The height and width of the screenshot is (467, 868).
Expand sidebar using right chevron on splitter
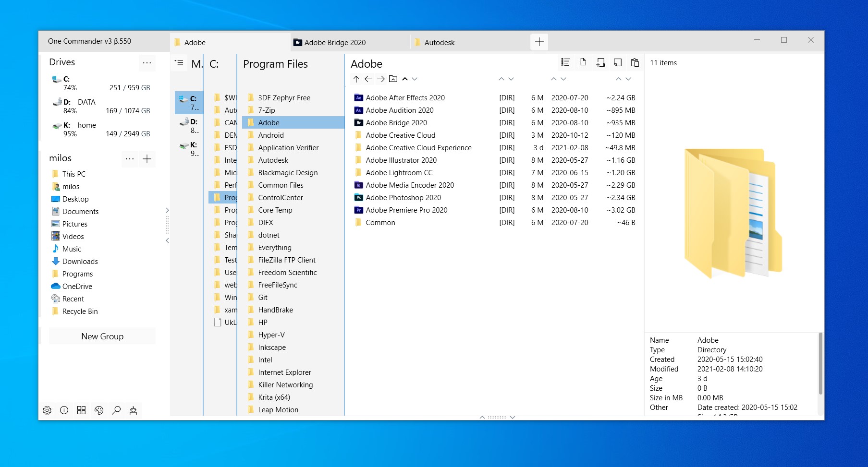167,210
